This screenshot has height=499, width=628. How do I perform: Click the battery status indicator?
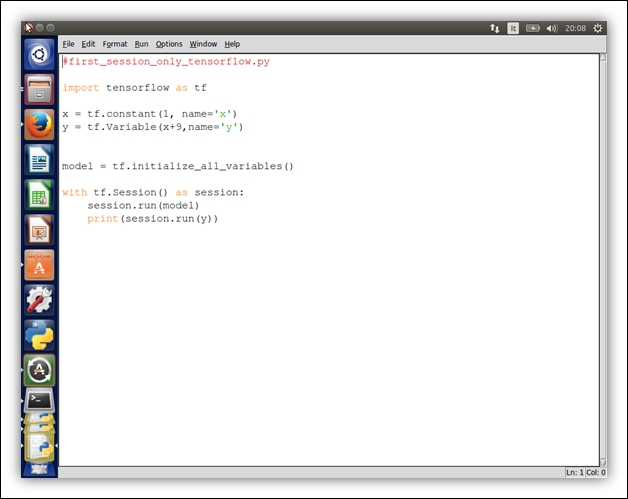533,28
